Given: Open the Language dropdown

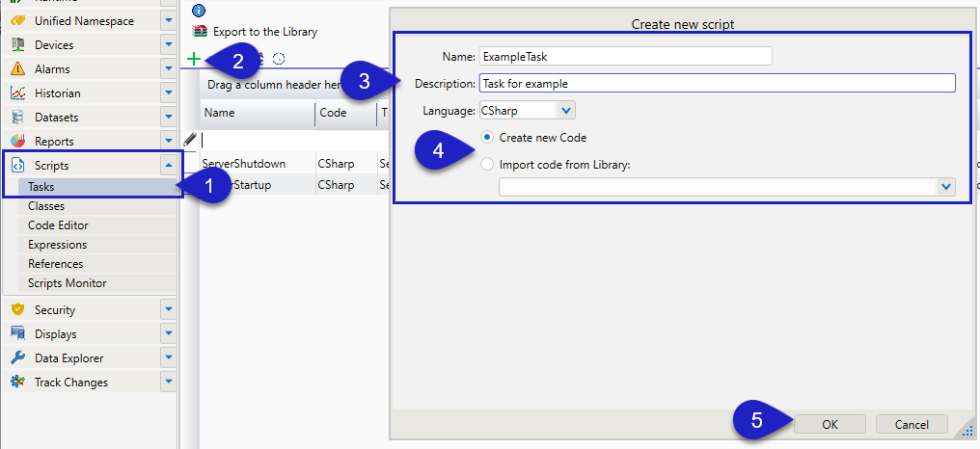Looking at the screenshot, I should point(566,111).
